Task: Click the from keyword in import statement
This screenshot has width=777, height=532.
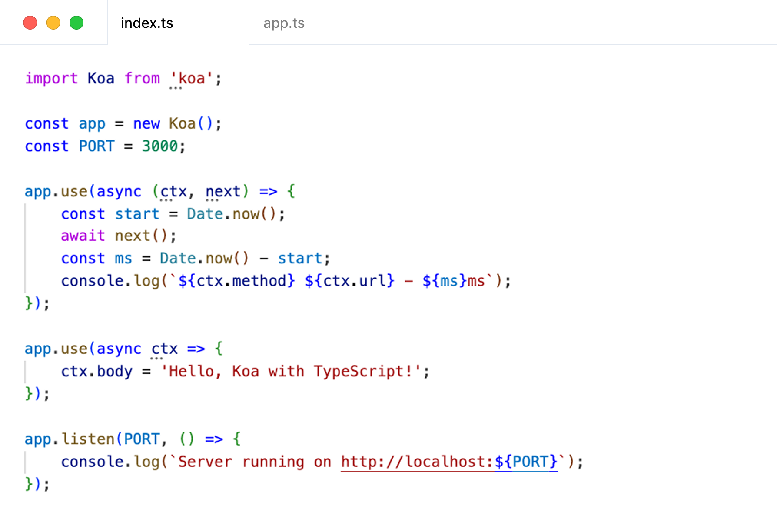Action: tap(142, 79)
